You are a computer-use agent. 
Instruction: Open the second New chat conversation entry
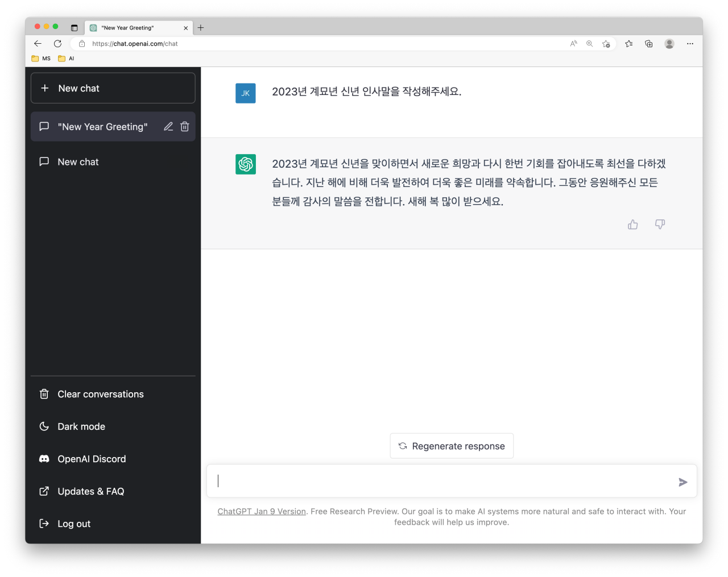pos(113,162)
